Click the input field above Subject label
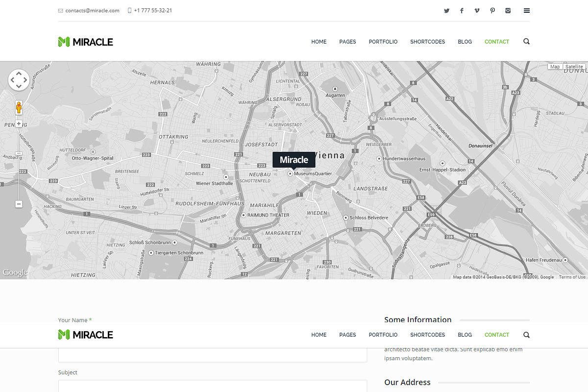Screen dimensions: 588x392 (x=213, y=355)
